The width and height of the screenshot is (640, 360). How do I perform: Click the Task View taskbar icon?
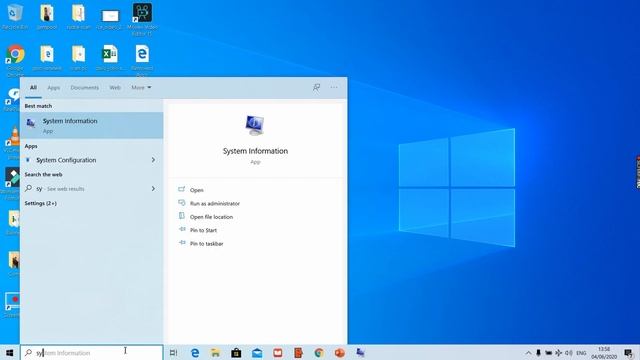tap(173, 353)
